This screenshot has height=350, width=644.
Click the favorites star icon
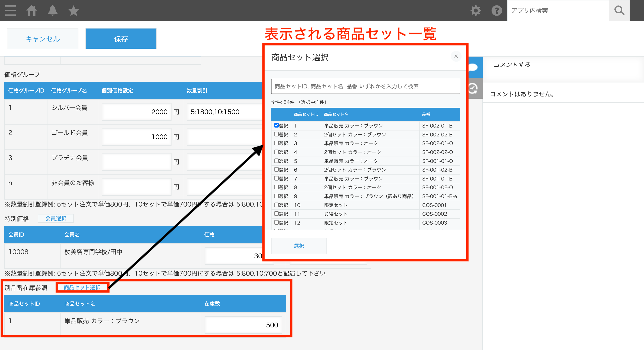(x=73, y=11)
